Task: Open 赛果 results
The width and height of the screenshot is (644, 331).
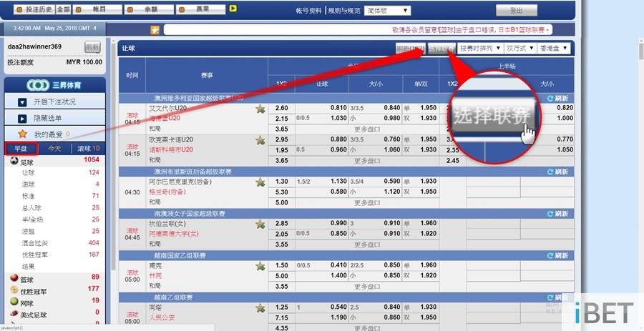Action: click(x=200, y=9)
